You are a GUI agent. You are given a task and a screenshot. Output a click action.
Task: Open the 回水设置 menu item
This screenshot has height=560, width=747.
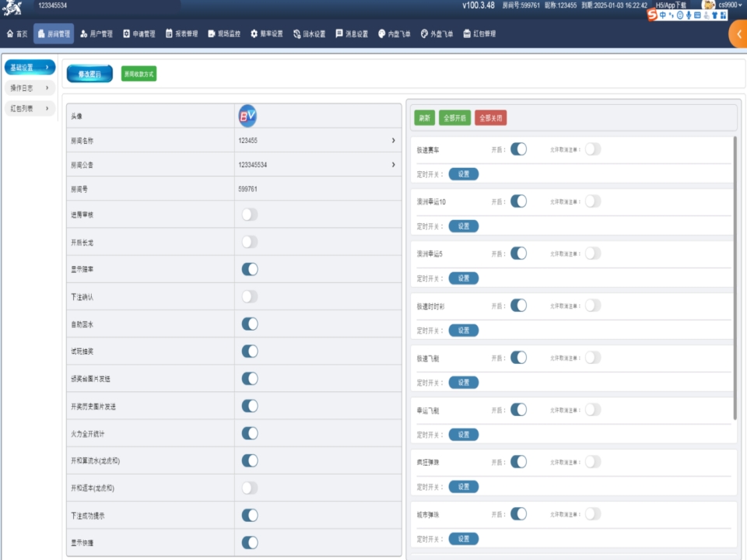[309, 33]
